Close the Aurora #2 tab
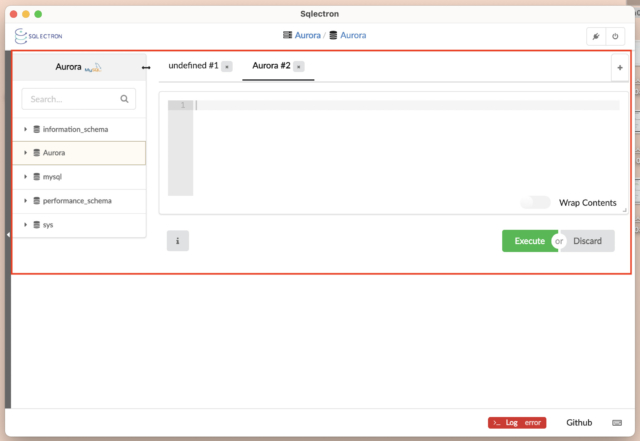This screenshot has width=640, height=441. pyautogui.click(x=299, y=67)
